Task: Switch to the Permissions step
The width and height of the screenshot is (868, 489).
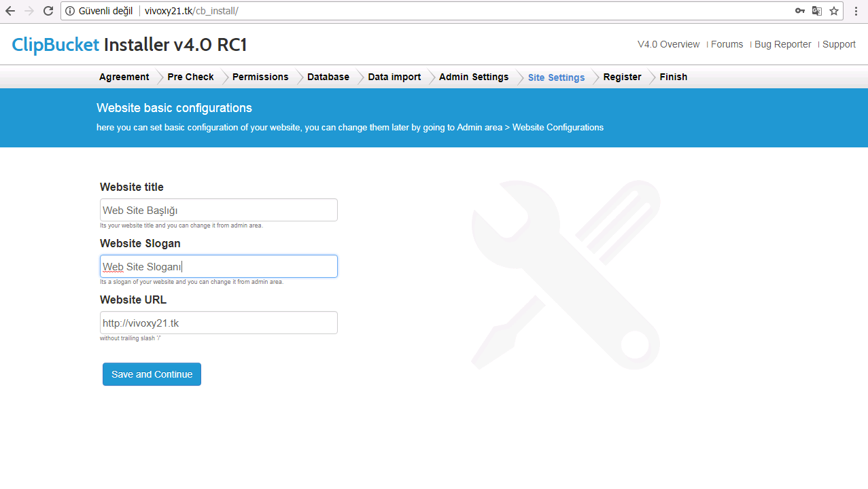Action: [260, 77]
